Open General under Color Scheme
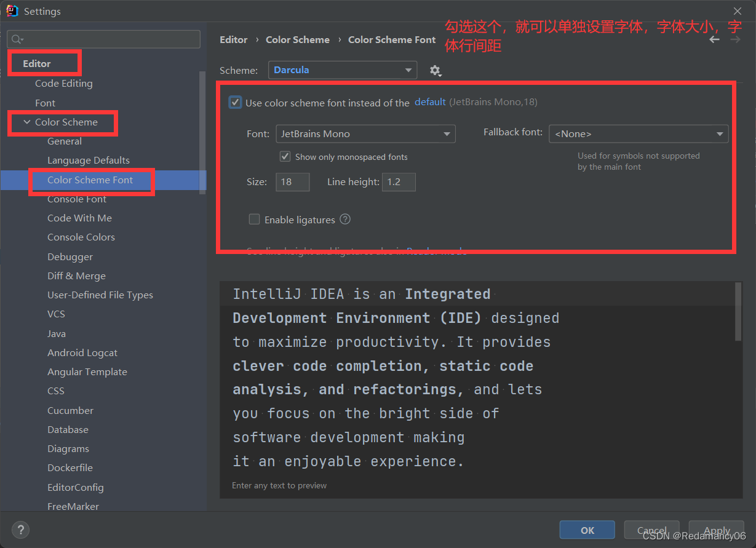The width and height of the screenshot is (756, 548). click(65, 141)
